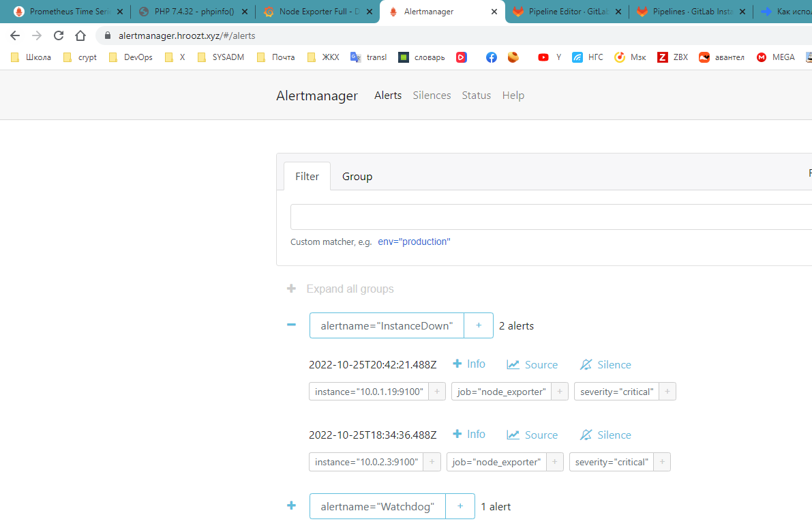The image size is (812, 526).
Task: Collapse the InstanceDown alert group
Action: [x=291, y=325]
